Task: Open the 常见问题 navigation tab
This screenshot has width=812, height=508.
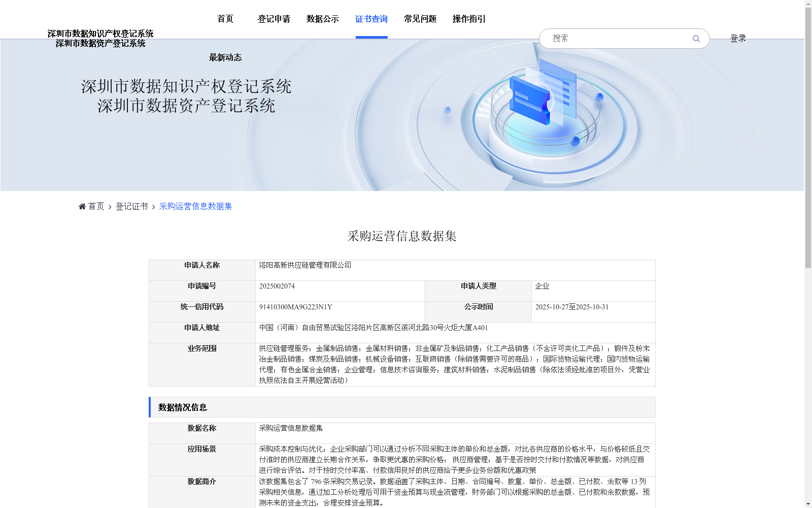Action: click(420, 19)
